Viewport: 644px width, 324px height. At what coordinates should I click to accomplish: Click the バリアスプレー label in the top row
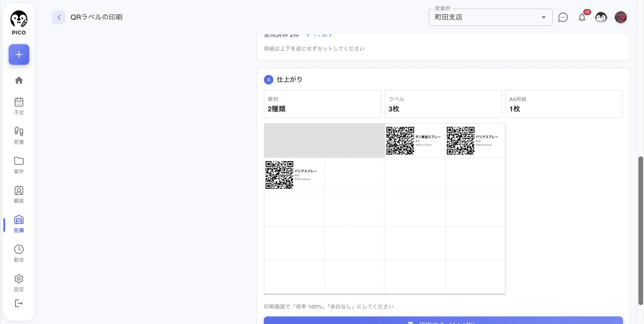click(x=475, y=140)
